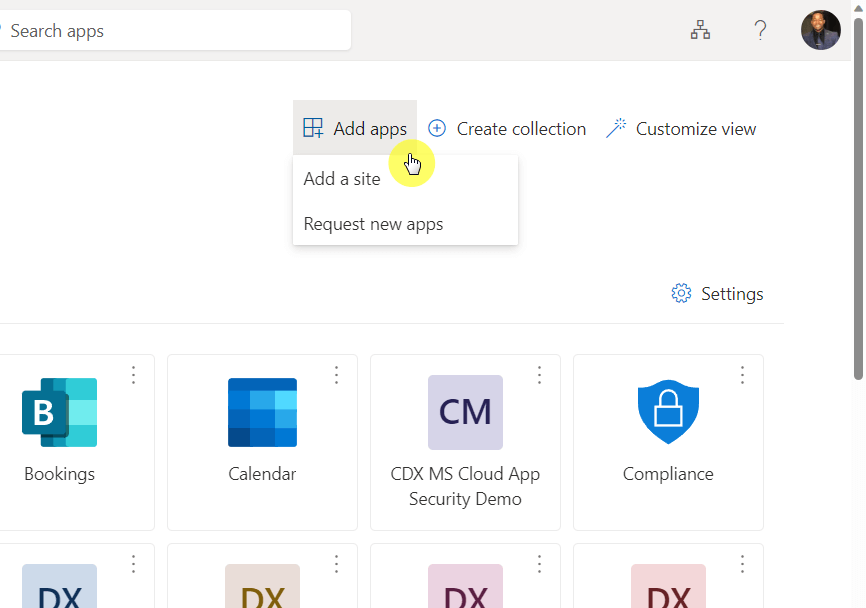Click the Bookings label text

(60, 474)
